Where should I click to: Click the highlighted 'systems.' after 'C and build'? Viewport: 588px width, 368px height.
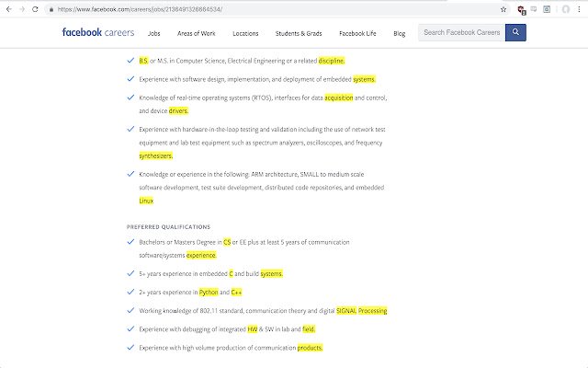pos(272,274)
